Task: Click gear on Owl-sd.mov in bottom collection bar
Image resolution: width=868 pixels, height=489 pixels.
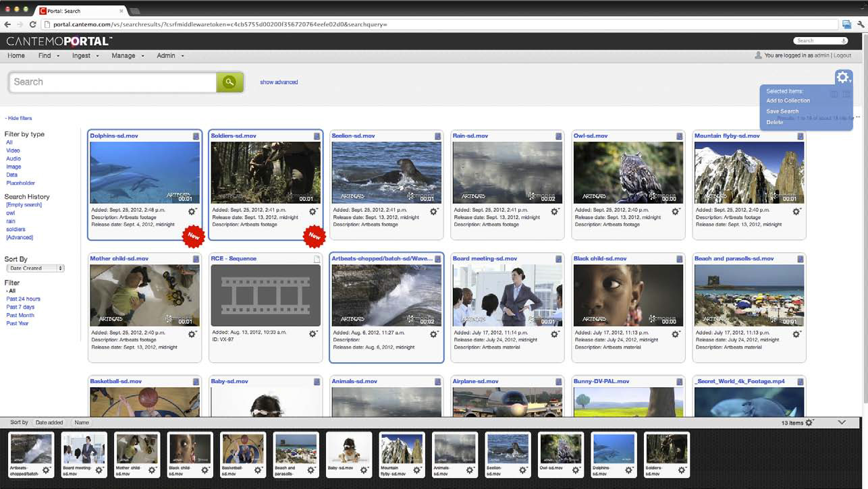Action: [x=576, y=470]
